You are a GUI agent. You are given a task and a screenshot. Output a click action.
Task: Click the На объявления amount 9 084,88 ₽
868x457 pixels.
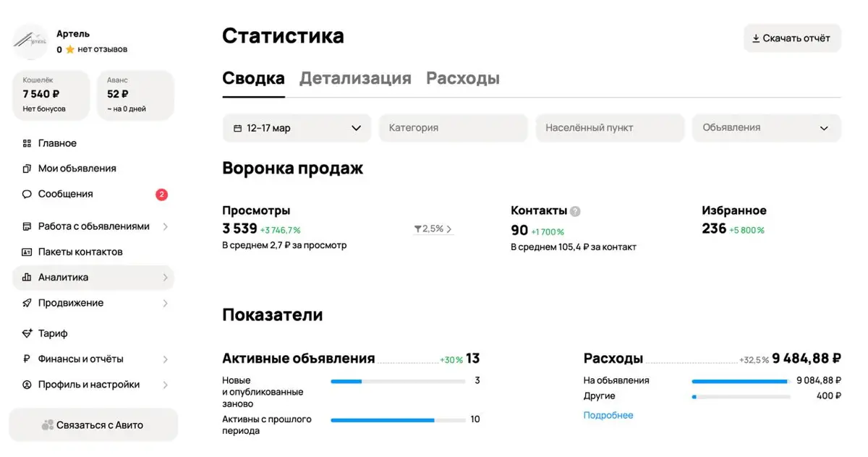tap(819, 380)
